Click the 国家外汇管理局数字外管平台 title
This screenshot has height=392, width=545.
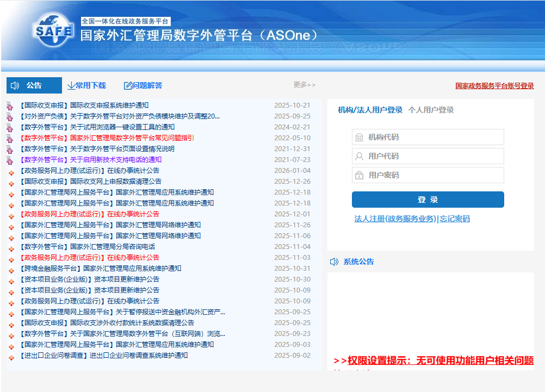(199, 35)
